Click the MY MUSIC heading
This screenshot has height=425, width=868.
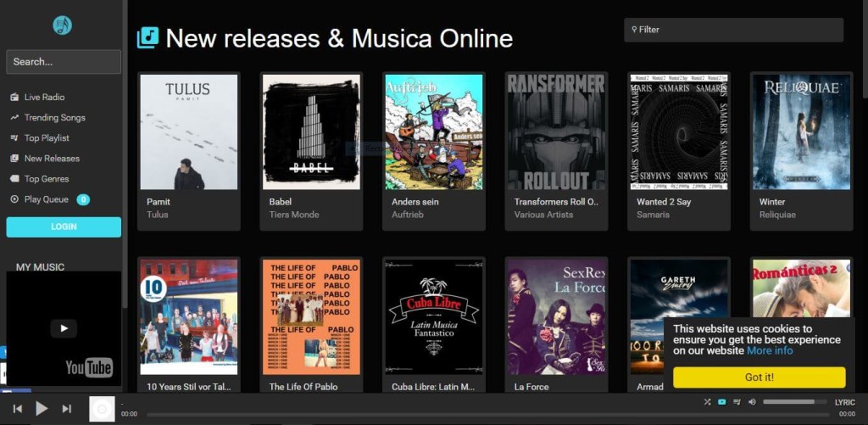40,267
